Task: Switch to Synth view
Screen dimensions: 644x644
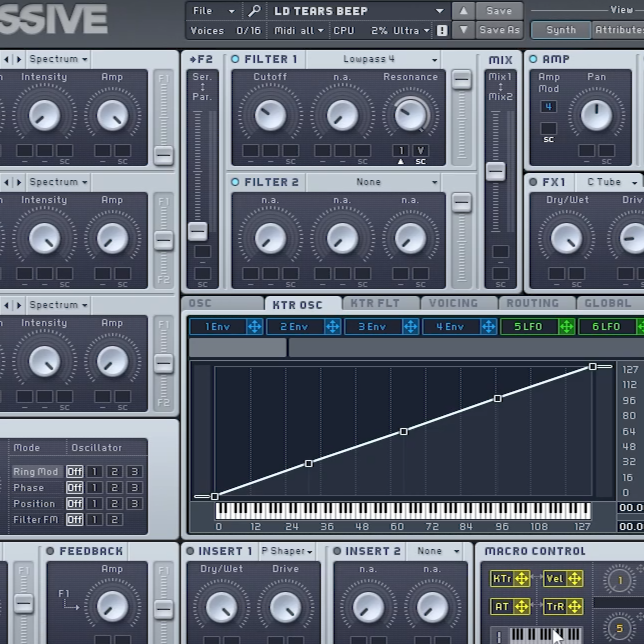Action: (561, 30)
